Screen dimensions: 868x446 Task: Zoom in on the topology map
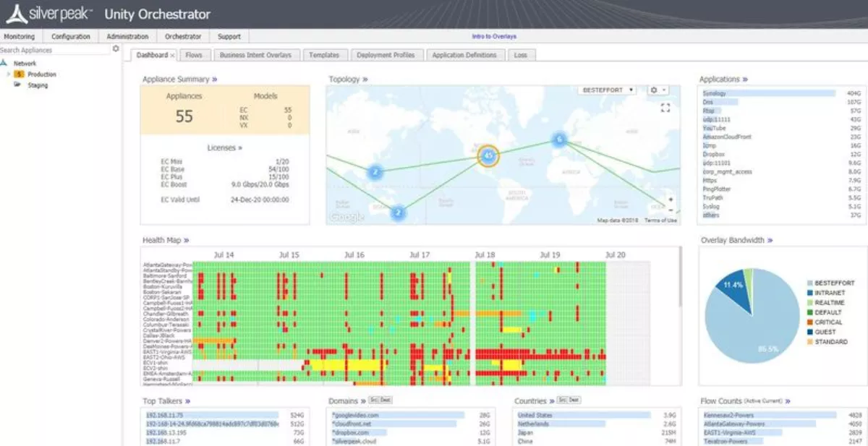pyautogui.click(x=671, y=200)
